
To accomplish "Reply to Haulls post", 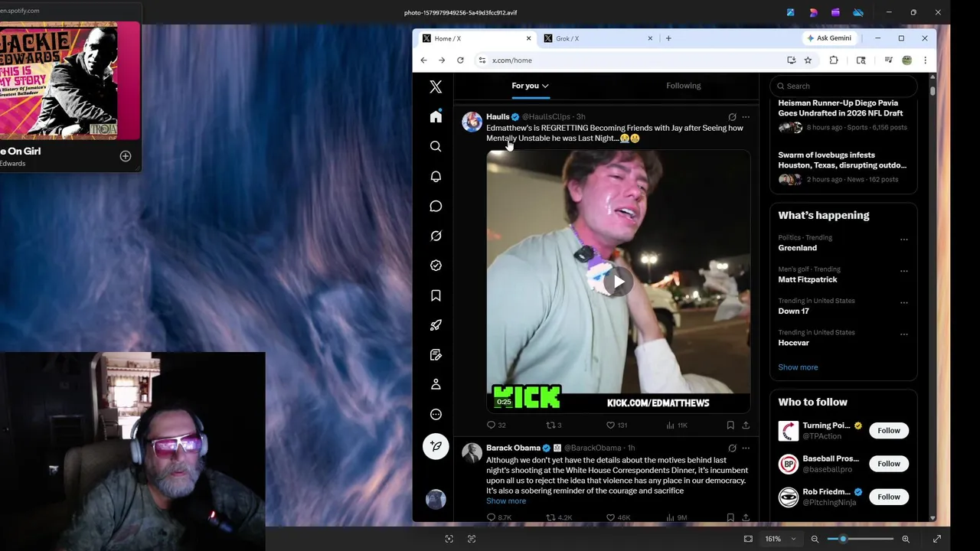I will coord(492,425).
